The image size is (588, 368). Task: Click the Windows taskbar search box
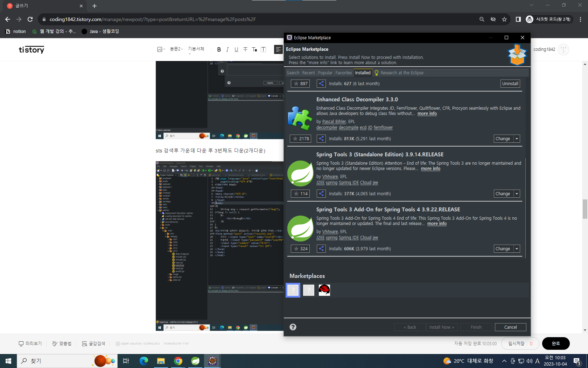66,361
